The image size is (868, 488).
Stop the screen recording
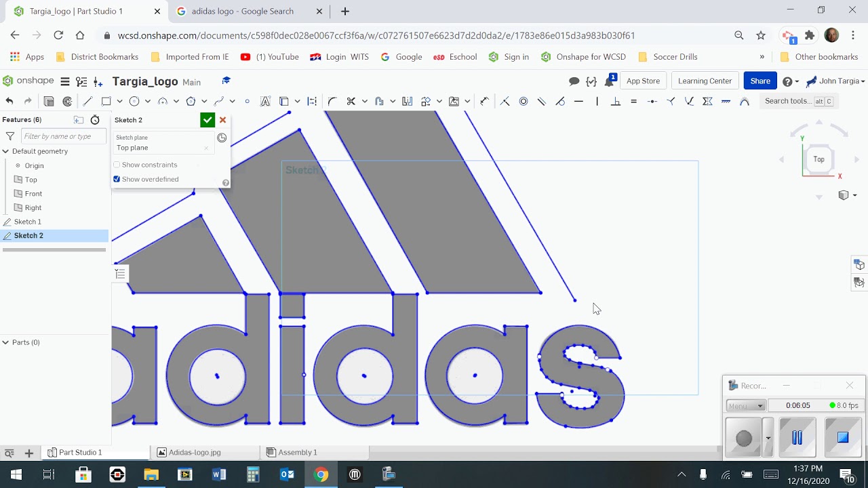(x=843, y=437)
